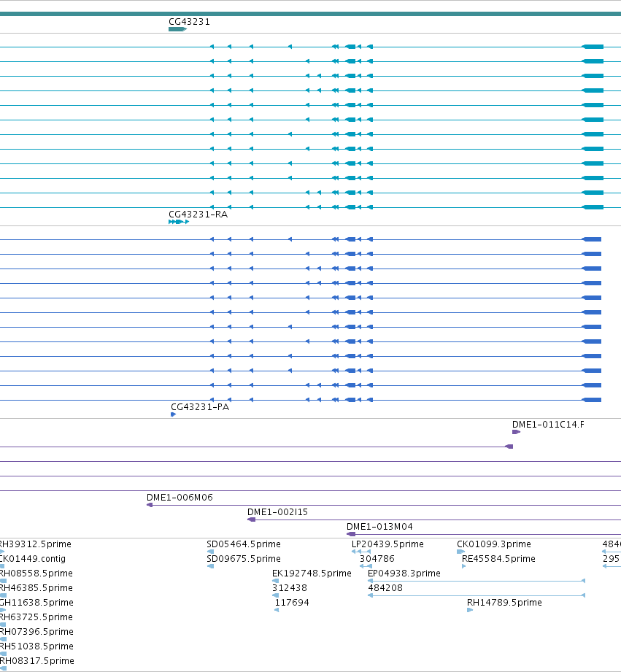
Task: Click the RE45584.5prime EST glyph
Action: click(x=463, y=566)
